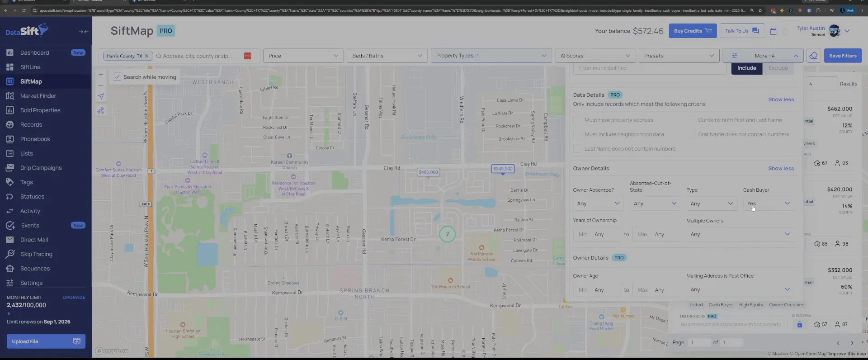This screenshot has width=868, height=360.
Task: Reload the page in the browser
Action: [24, 10]
